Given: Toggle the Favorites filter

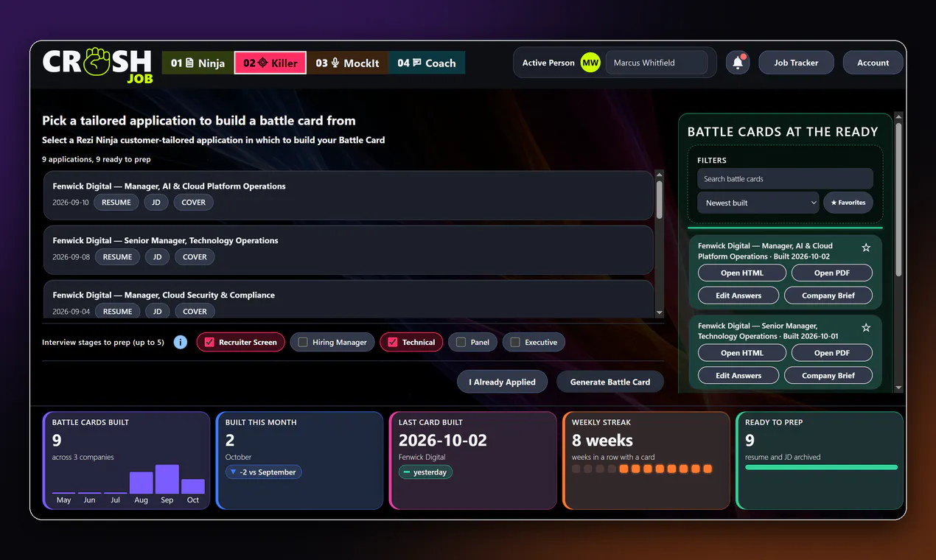Looking at the screenshot, I should [848, 203].
